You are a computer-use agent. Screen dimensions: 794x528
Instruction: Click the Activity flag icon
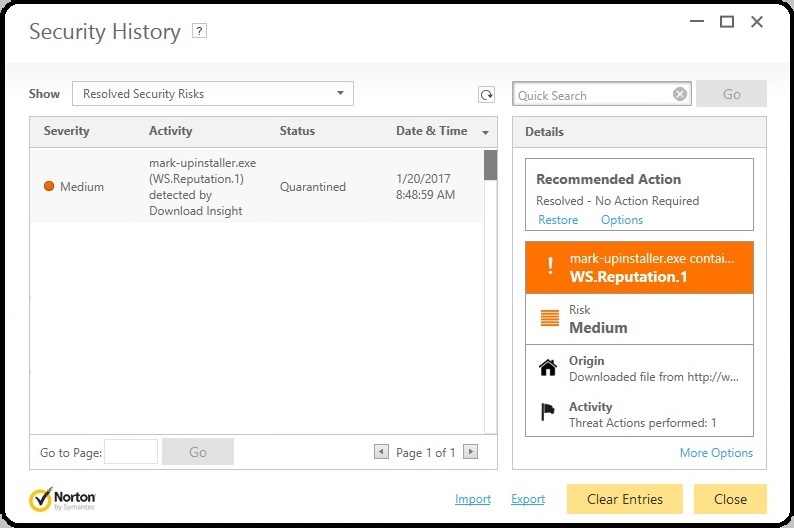click(x=548, y=413)
